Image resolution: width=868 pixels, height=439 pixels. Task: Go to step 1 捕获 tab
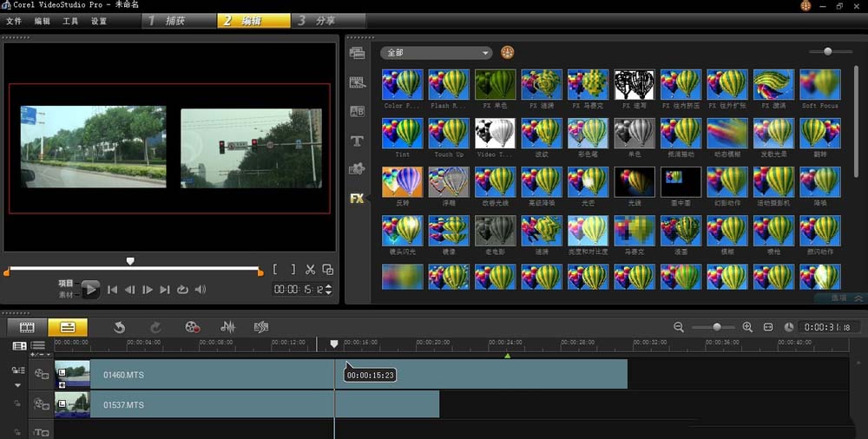coord(180,21)
